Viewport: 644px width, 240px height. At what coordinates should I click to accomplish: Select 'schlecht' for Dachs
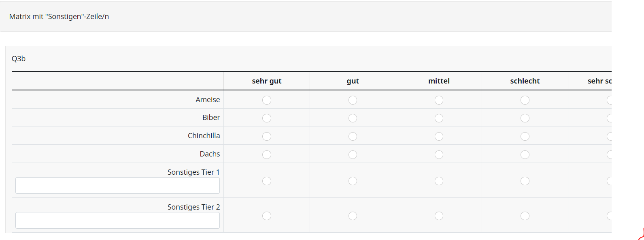525,154
